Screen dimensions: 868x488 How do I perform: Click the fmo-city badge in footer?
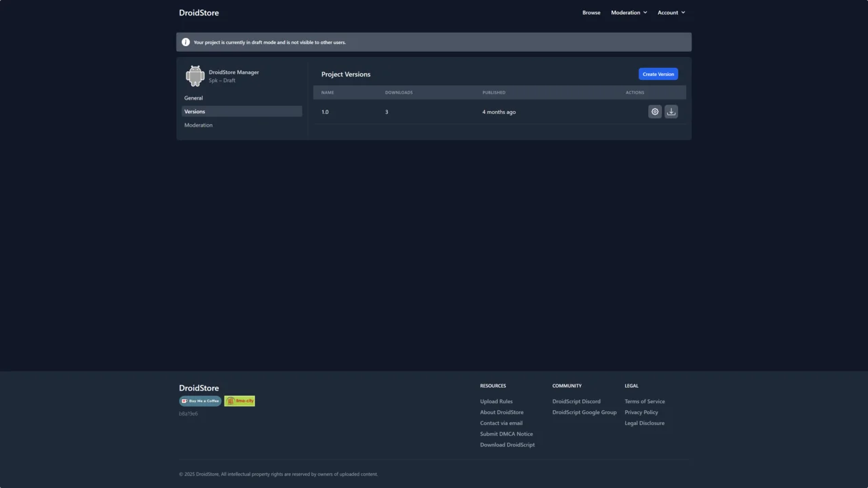(239, 401)
